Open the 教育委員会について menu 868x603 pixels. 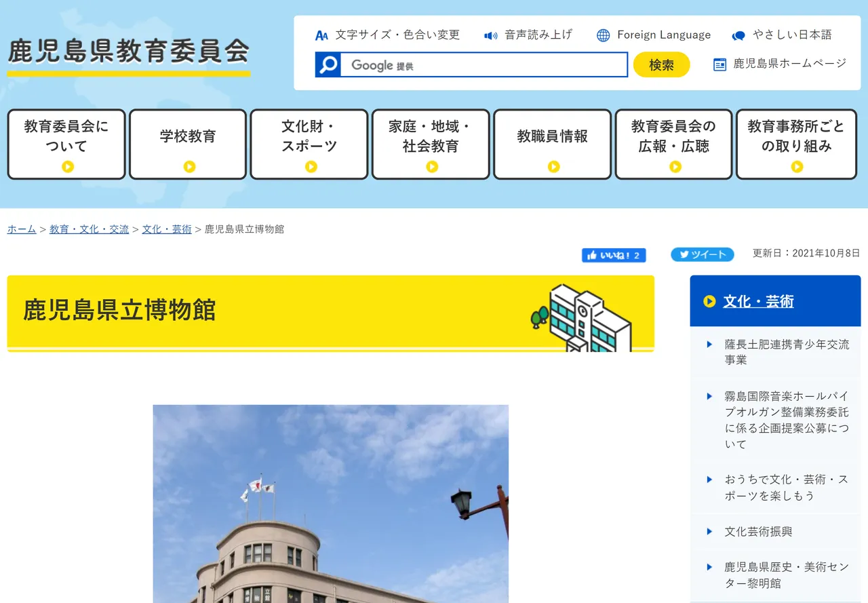click(66, 144)
